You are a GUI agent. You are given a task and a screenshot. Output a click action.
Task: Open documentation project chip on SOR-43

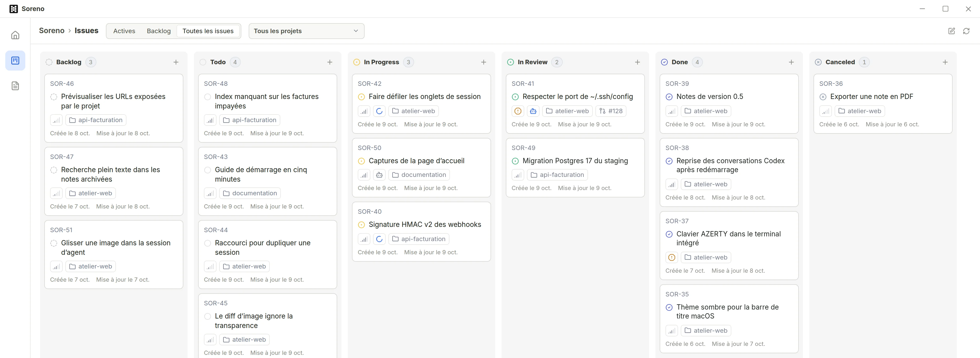pyautogui.click(x=250, y=193)
